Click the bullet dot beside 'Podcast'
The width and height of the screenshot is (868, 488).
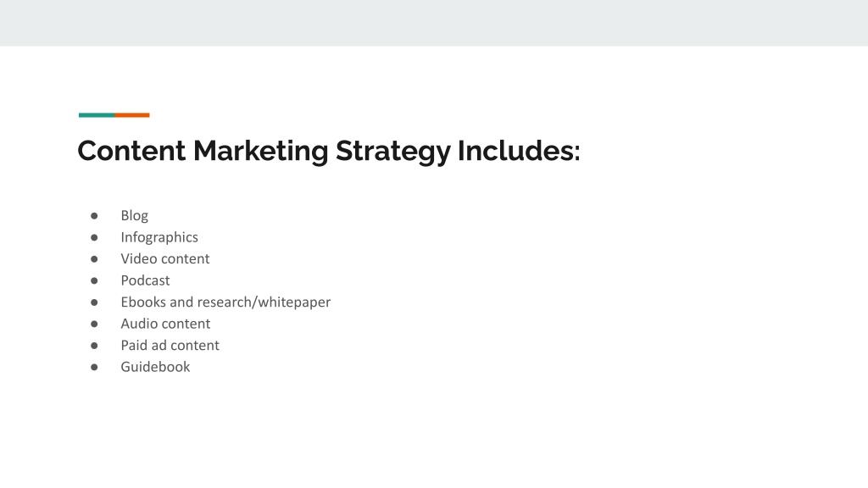pos(94,280)
